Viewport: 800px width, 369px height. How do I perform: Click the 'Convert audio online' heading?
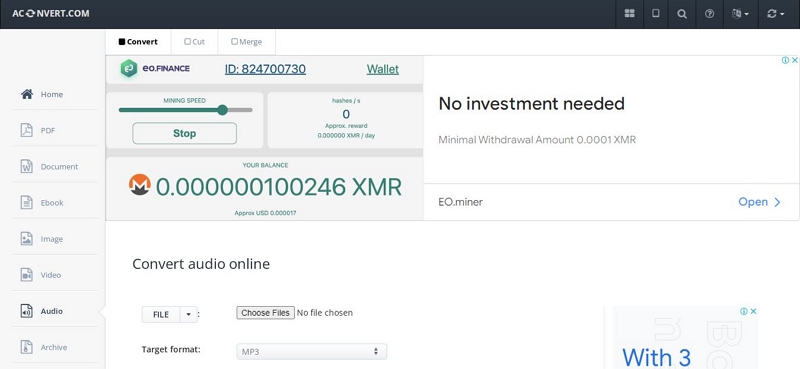tap(201, 264)
